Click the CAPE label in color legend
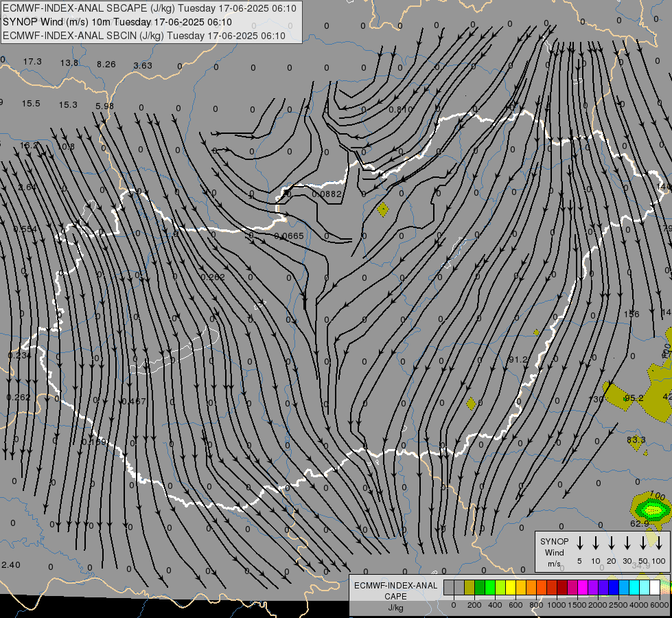The width and height of the screenshot is (672, 618). point(395,596)
